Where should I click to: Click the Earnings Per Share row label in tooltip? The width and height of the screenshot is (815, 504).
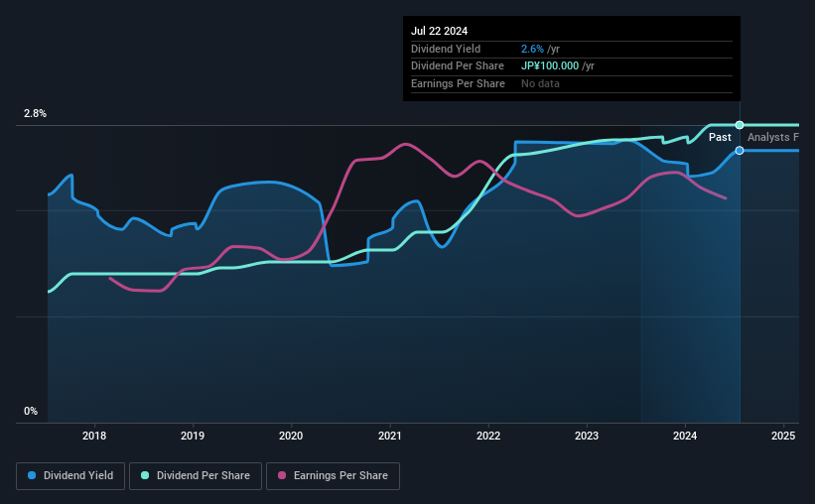click(x=458, y=83)
